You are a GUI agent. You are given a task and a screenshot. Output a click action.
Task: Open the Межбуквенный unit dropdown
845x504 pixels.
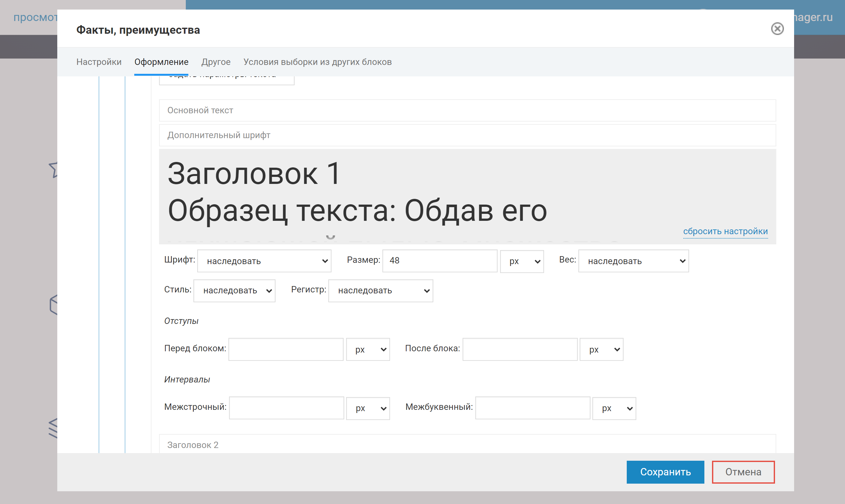[x=614, y=409]
